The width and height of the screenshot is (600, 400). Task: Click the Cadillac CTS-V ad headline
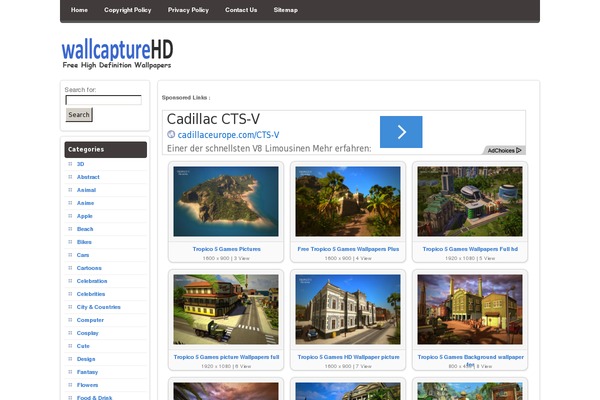pos(213,119)
